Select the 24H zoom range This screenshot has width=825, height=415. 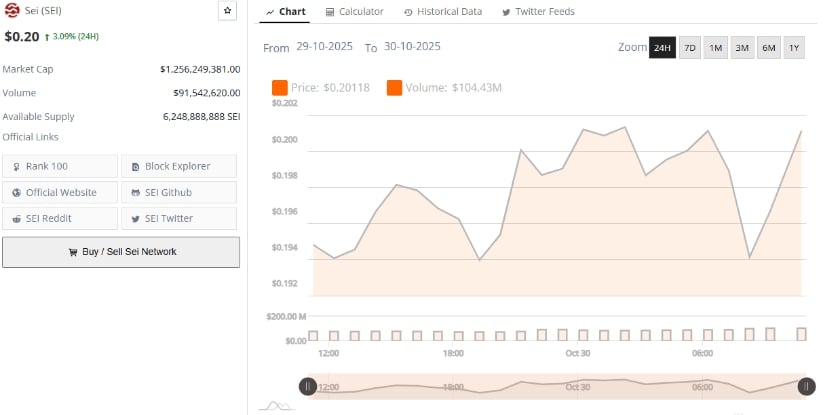pos(662,48)
